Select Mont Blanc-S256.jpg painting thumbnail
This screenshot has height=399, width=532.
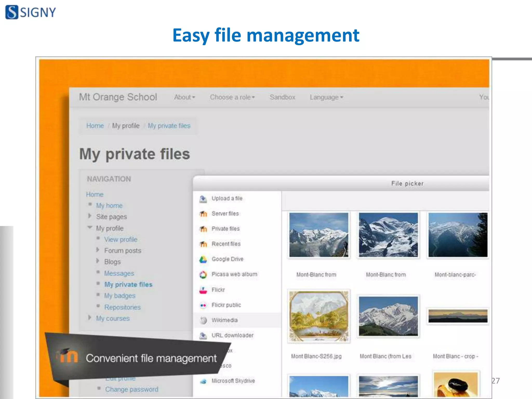point(319,316)
